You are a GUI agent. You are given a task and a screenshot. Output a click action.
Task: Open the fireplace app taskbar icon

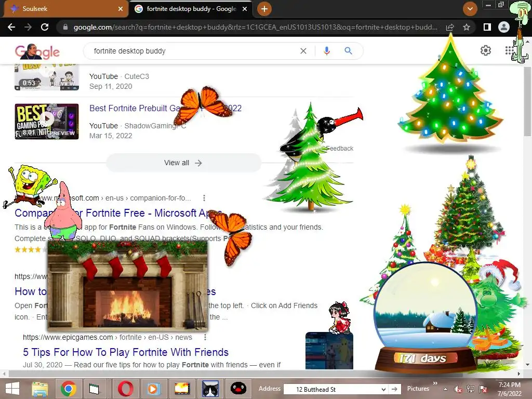click(x=182, y=389)
